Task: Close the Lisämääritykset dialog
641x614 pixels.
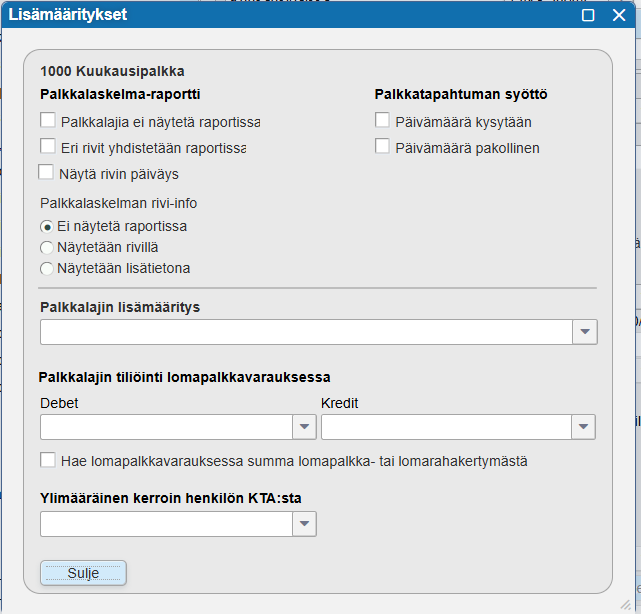Action: click(x=620, y=15)
